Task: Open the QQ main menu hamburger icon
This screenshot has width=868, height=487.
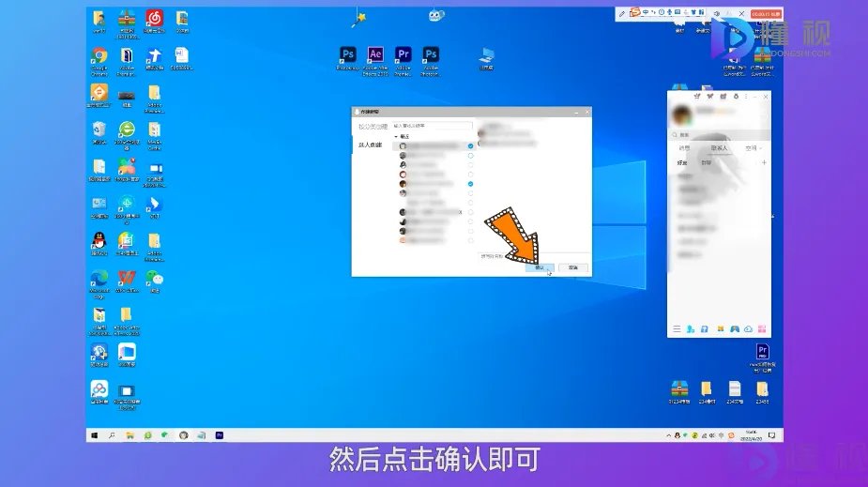Action: [677, 329]
